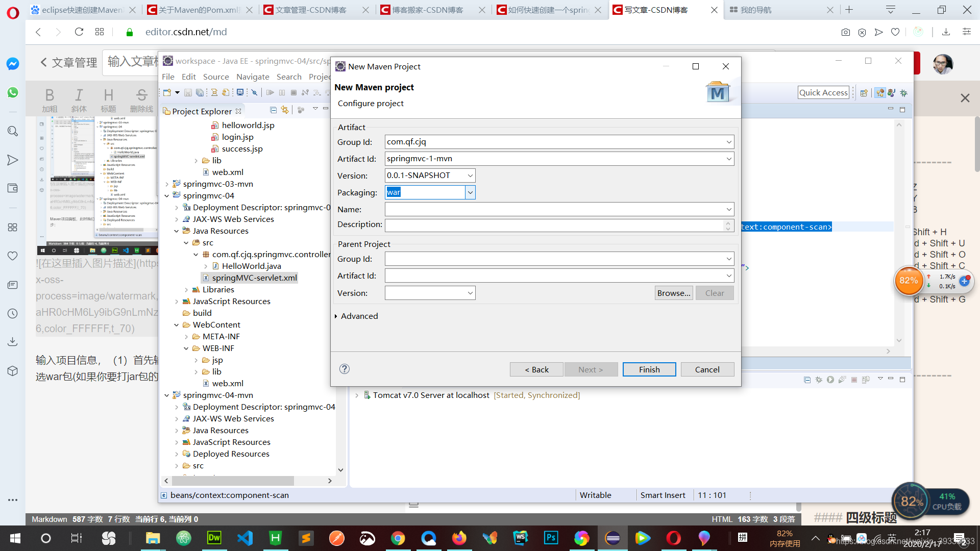The height and width of the screenshot is (551, 980).
Task: Click Link with Editor in Project Explorer
Action: pyautogui.click(x=285, y=110)
